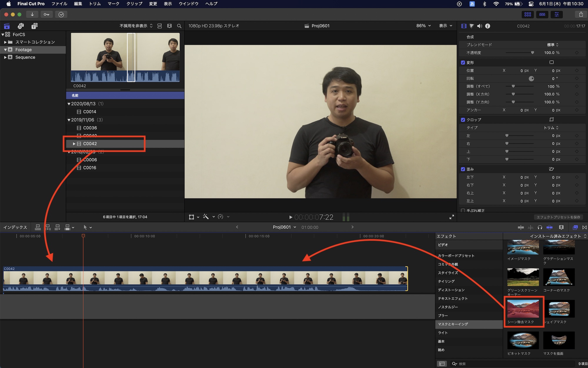Viewport: 588px width, 368px height.
Task: Click the 不透明度 opacity slider handle
Action: point(532,53)
